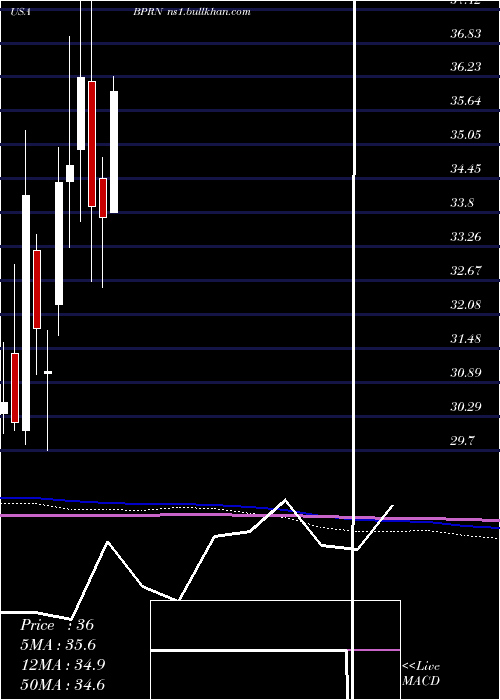Click the 31.48 price axis label
The image size is (500, 700).
[466, 338]
